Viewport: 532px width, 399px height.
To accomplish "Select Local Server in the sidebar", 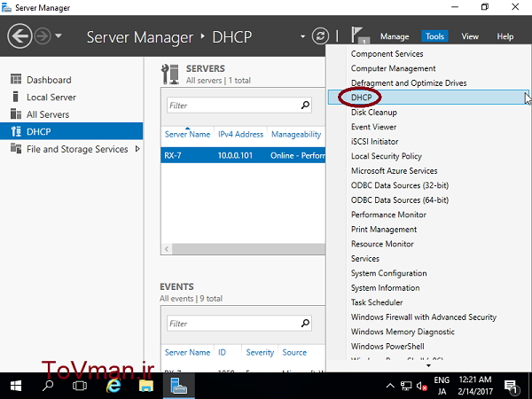I will click(51, 97).
